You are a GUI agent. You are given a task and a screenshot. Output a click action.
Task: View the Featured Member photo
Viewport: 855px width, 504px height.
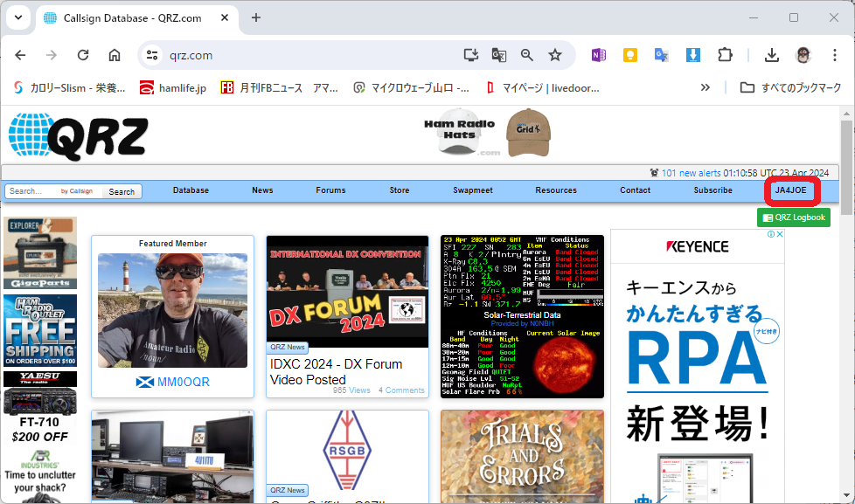pos(172,310)
